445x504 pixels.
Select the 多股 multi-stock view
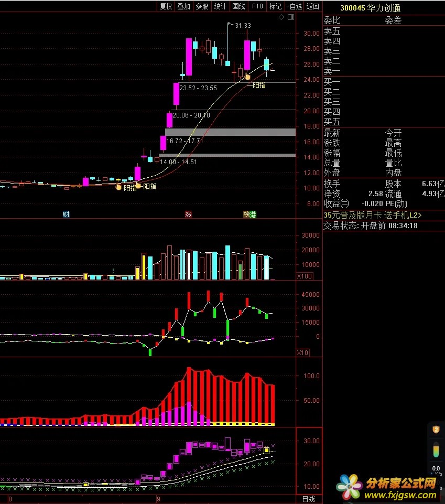202,6
